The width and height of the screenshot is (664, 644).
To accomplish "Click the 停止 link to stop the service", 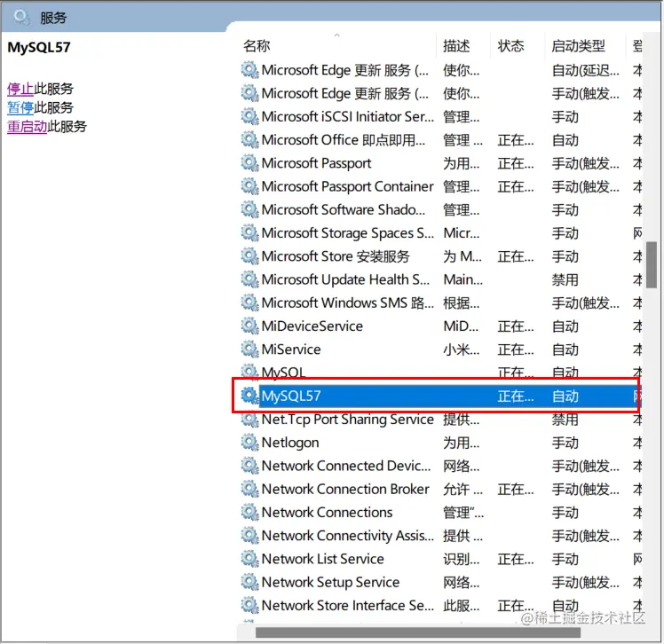I will (x=20, y=89).
